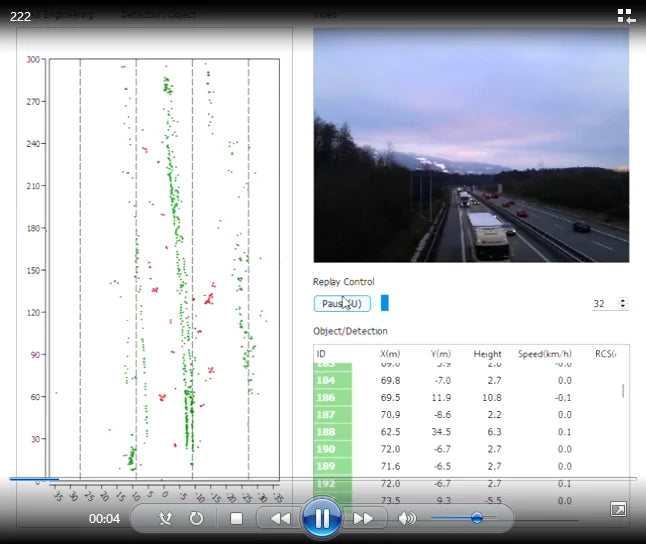Adjust the volume slider
The height and width of the screenshot is (544, 646).
point(476,518)
